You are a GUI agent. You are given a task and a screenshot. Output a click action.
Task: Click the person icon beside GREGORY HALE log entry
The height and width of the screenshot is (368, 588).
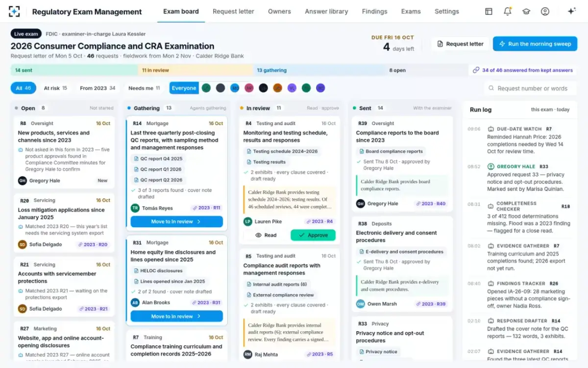tap(490, 166)
